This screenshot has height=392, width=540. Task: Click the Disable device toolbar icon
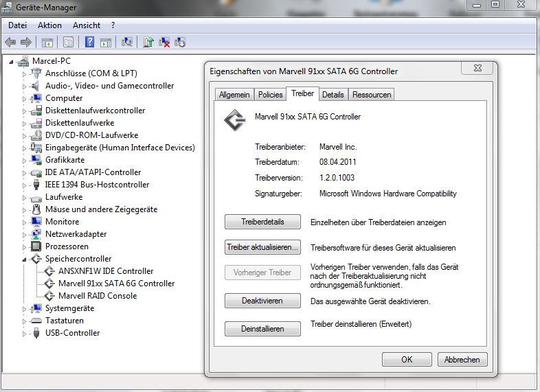coord(180,43)
